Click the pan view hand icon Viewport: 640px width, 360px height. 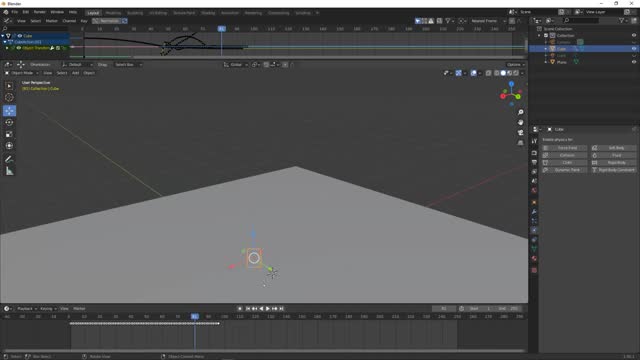[x=520, y=122]
